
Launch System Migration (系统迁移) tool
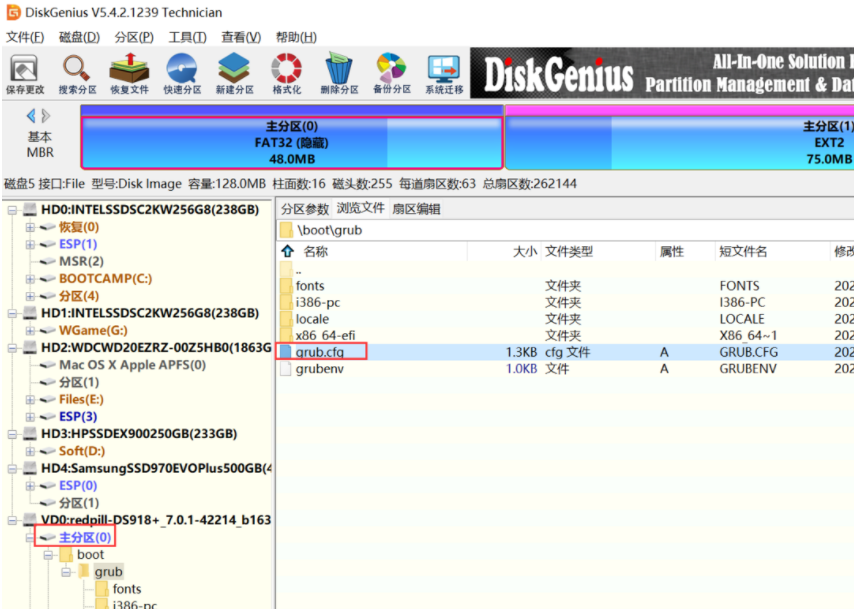coord(444,74)
